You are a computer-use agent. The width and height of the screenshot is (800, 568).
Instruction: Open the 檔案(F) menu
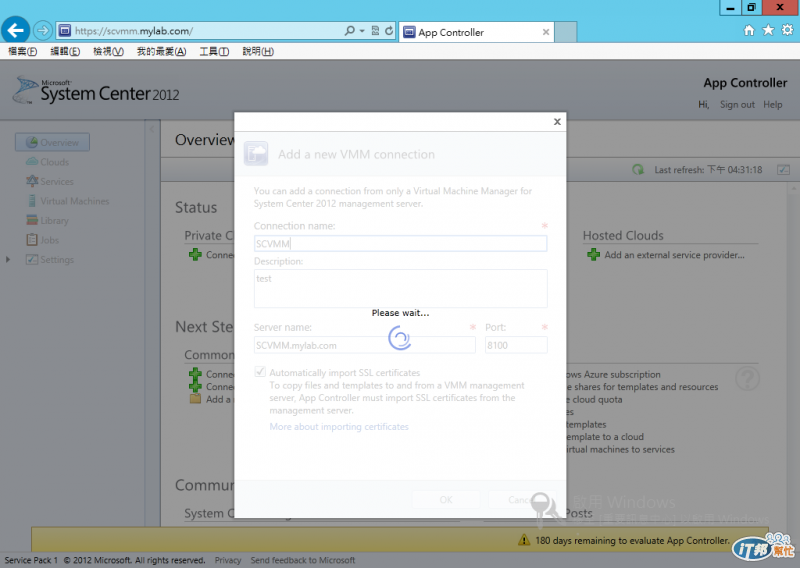[x=22, y=51]
